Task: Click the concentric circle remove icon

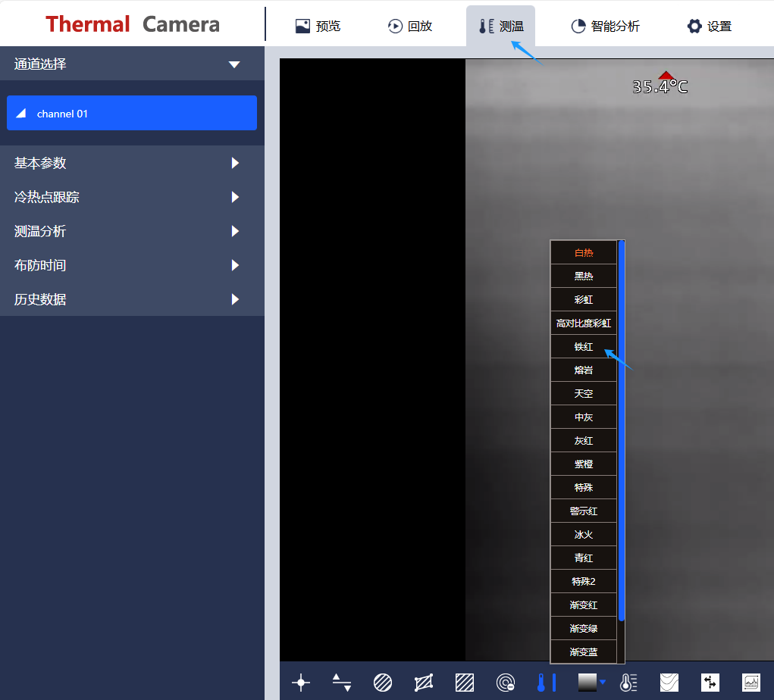Action: coord(506,683)
